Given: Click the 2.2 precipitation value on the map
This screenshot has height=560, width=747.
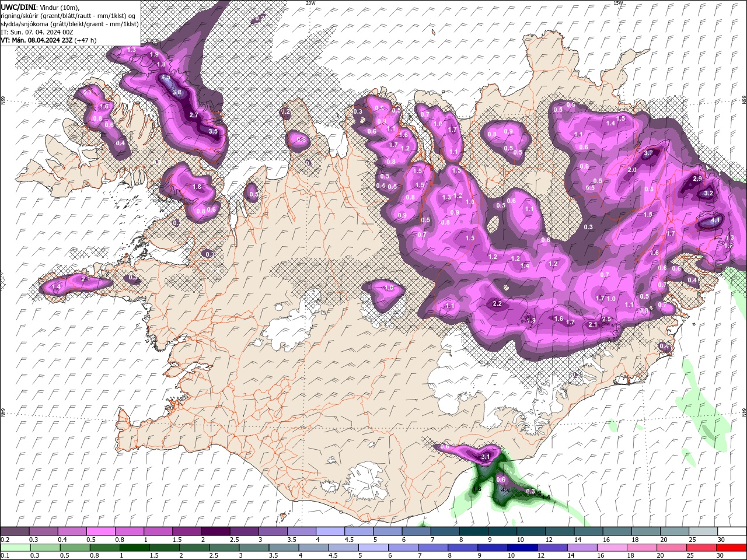Looking at the screenshot, I should [497, 304].
